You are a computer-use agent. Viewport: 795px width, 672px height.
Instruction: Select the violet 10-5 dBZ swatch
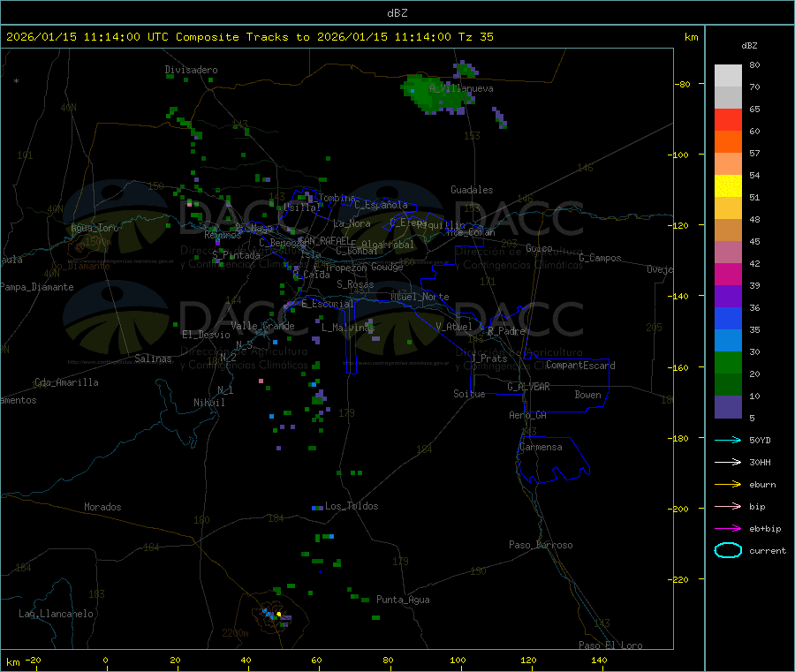tap(728, 407)
